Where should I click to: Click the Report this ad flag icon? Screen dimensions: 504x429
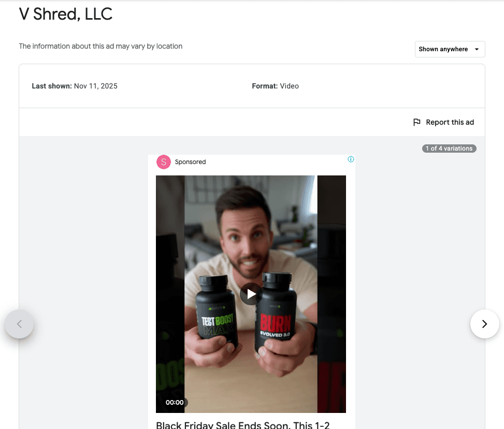tap(416, 122)
